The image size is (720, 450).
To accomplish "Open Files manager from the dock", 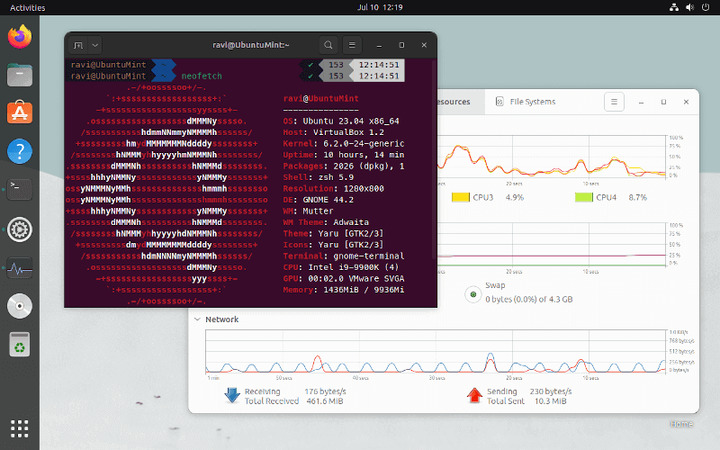I will [20, 76].
